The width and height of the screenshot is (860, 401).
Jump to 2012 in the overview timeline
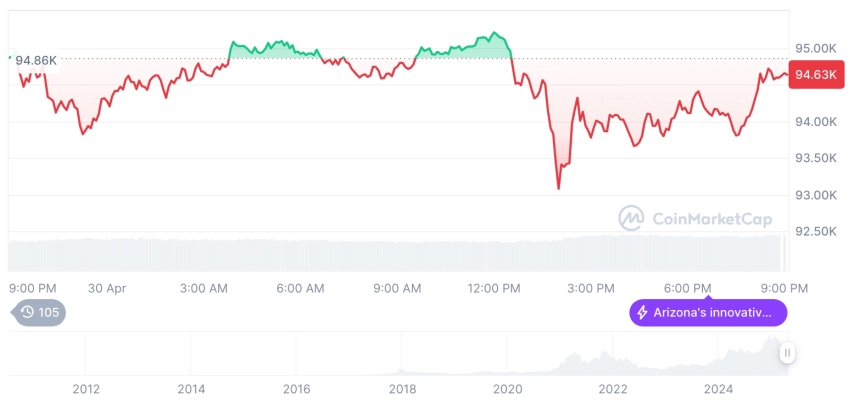[x=85, y=388]
